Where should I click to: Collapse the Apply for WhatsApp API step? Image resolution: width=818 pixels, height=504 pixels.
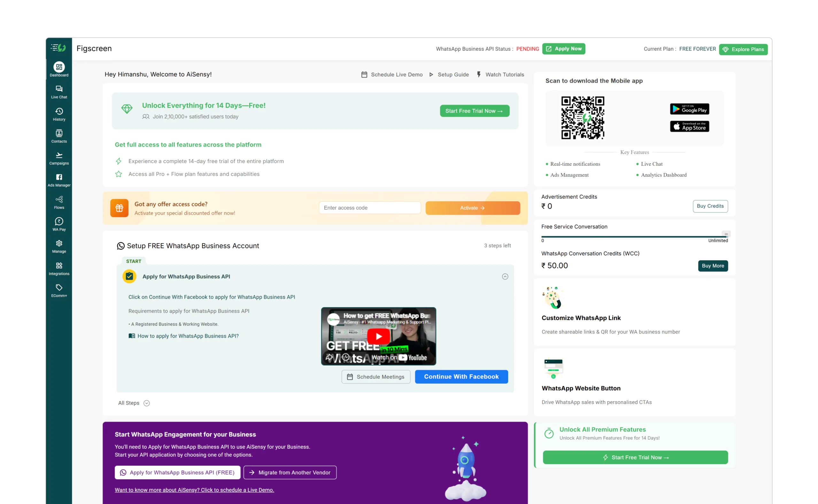(x=505, y=276)
